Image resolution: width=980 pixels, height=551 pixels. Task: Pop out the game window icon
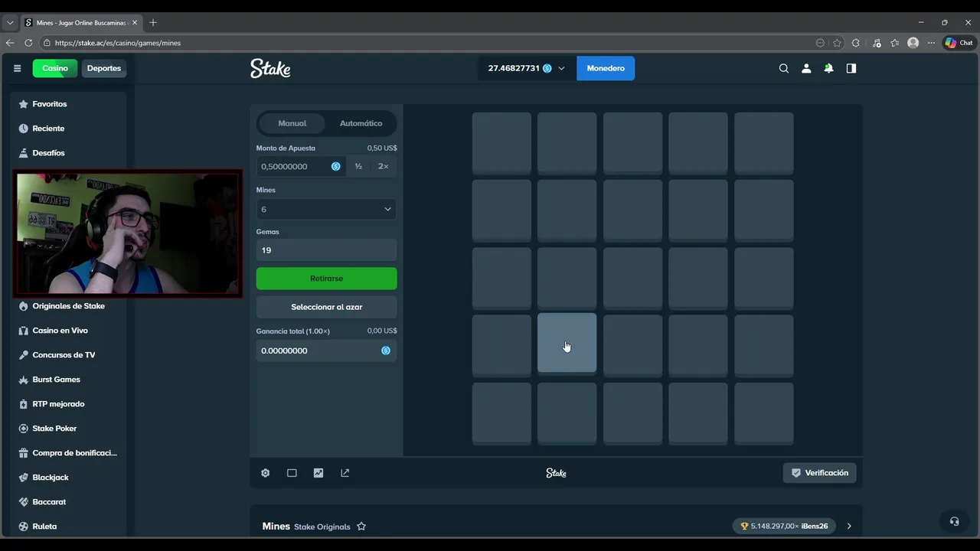345,473
